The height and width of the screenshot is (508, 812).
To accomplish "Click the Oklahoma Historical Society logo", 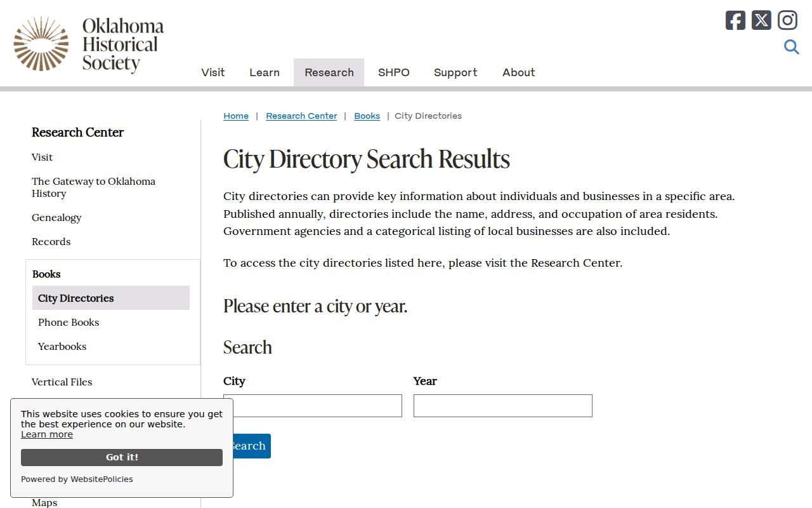I will point(89,44).
